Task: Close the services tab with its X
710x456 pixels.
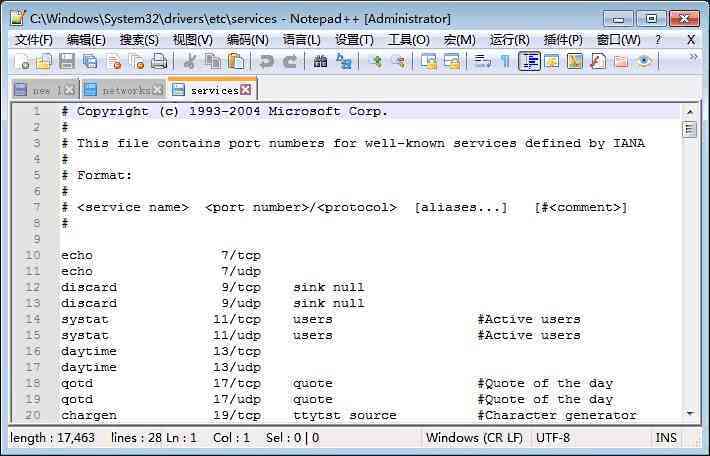Action: tap(245, 90)
